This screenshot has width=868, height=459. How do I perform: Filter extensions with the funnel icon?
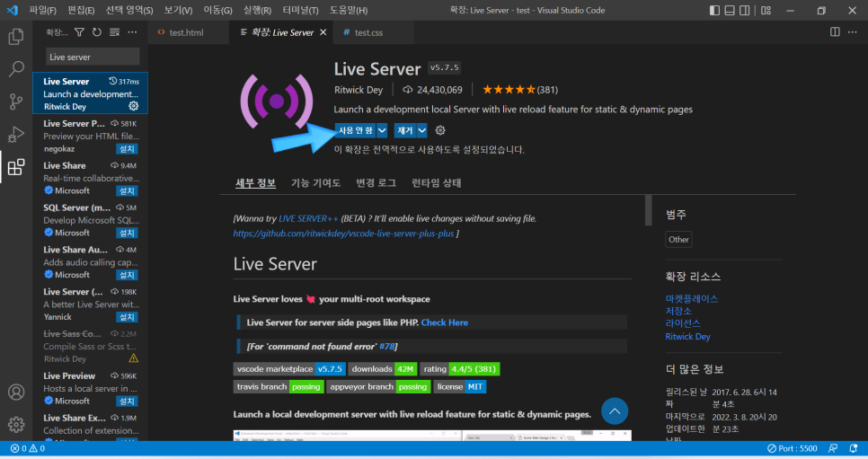79,32
